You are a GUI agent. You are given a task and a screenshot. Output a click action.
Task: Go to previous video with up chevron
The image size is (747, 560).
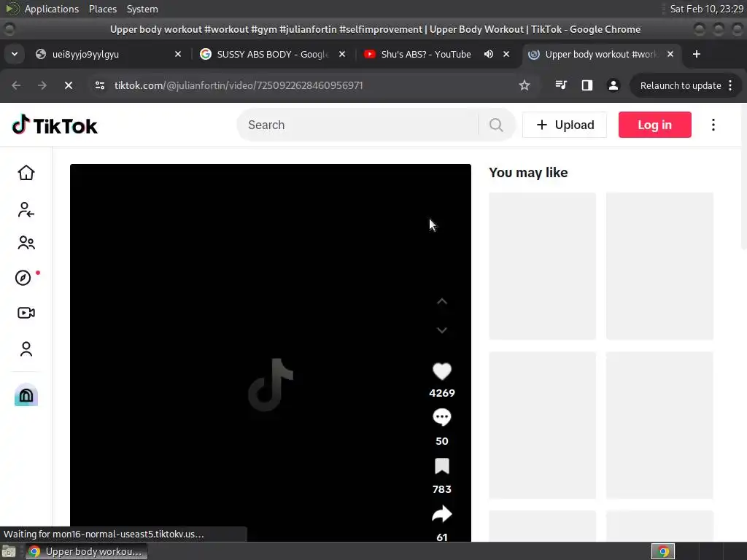coord(441,301)
